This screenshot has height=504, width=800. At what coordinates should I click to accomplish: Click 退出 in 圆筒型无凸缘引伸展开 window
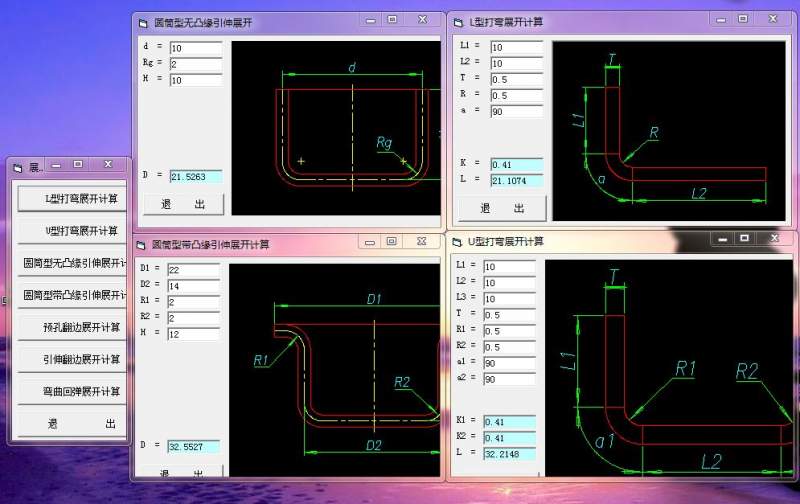[x=183, y=204]
